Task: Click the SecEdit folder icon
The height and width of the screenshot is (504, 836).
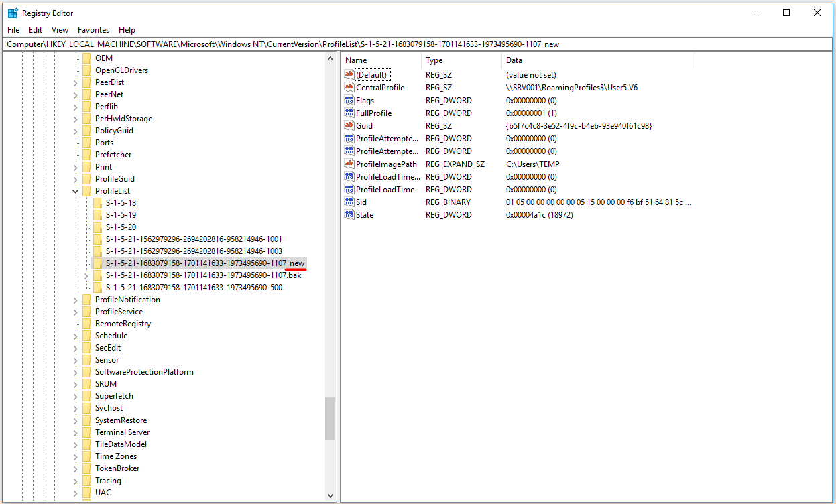Action: [86, 348]
